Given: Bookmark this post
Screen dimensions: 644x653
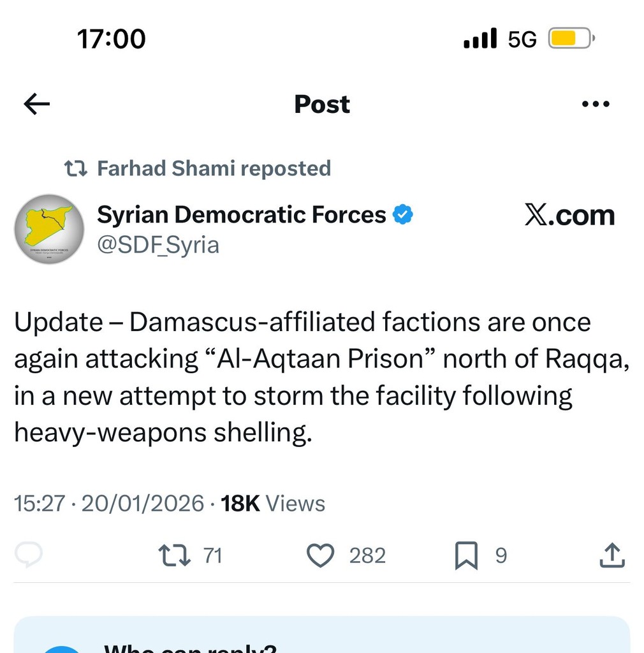Looking at the screenshot, I should pyautogui.click(x=466, y=555).
